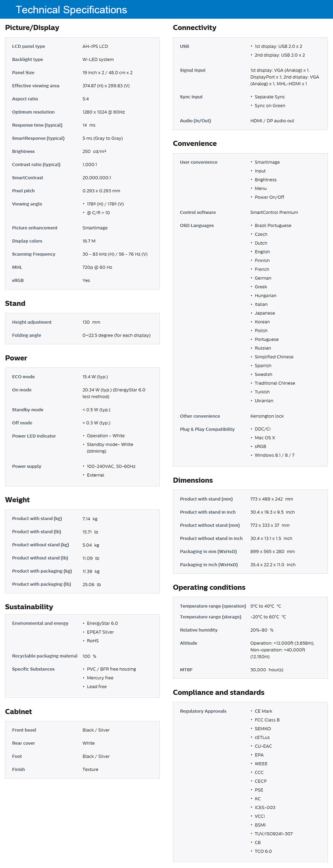
Task: Click the SmartContrast label
Action: point(27,178)
